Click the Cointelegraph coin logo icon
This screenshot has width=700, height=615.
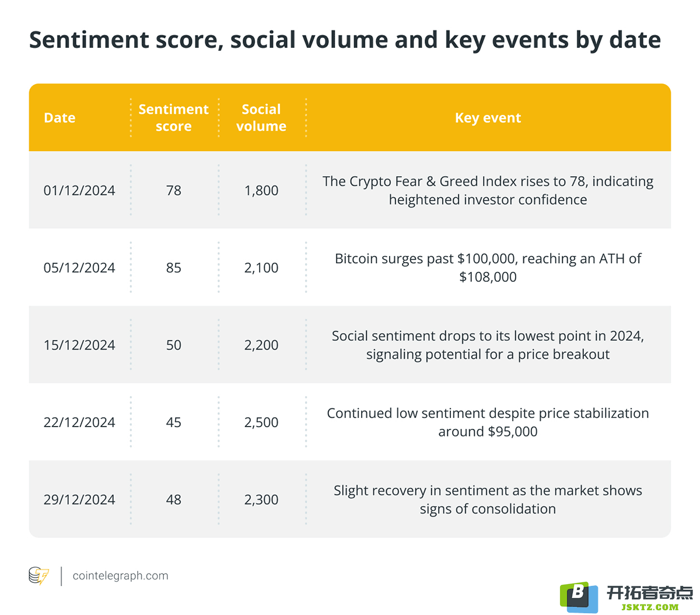39,576
